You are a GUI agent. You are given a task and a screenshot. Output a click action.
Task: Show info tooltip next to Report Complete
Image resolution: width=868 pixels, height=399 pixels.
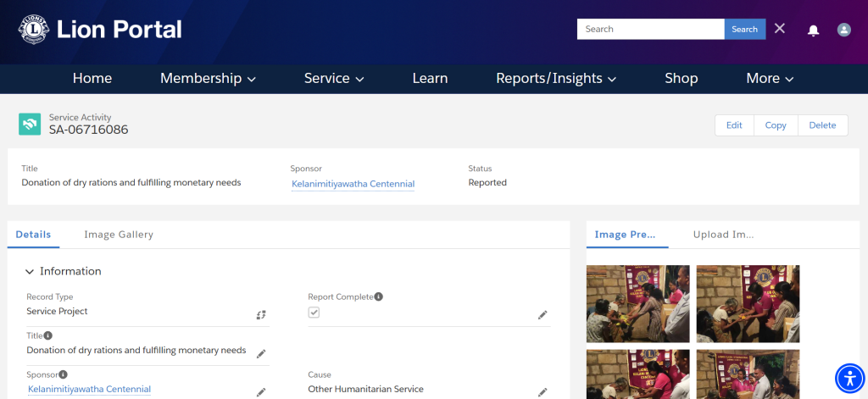pos(379,296)
